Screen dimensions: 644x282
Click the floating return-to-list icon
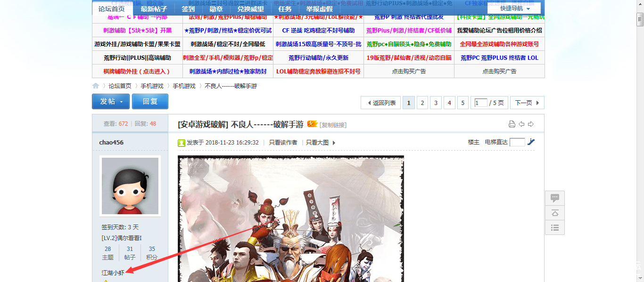[x=555, y=228]
